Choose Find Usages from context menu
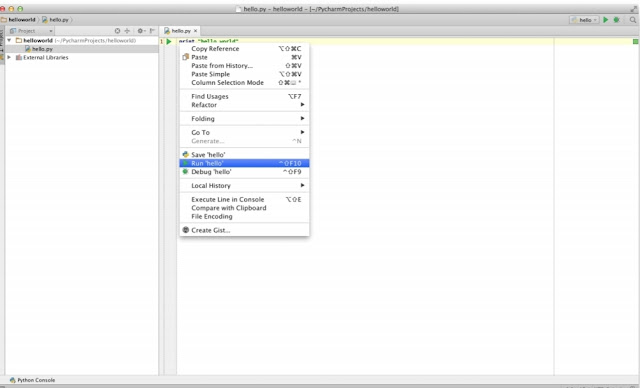This screenshot has width=640, height=388. 244,97
